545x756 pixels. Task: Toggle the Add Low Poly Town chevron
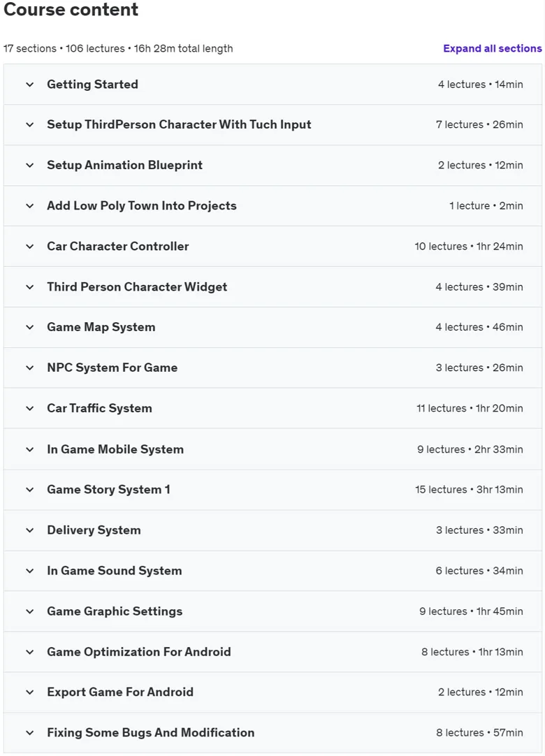(x=30, y=206)
